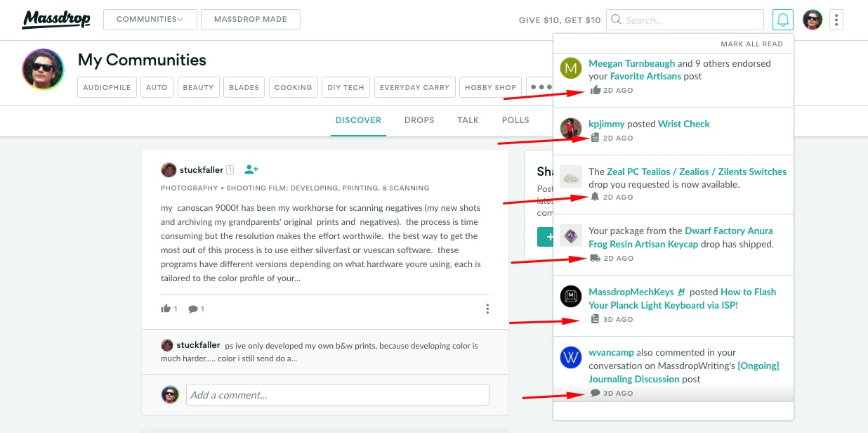The height and width of the screenshot is (433, 868).
Task: Open the post options vertical dots menu
Action: pos(487,309)
